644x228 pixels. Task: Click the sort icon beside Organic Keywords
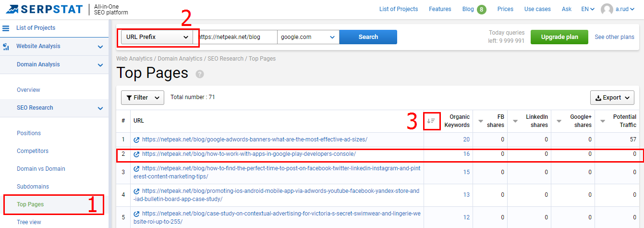tap(431, 121)
